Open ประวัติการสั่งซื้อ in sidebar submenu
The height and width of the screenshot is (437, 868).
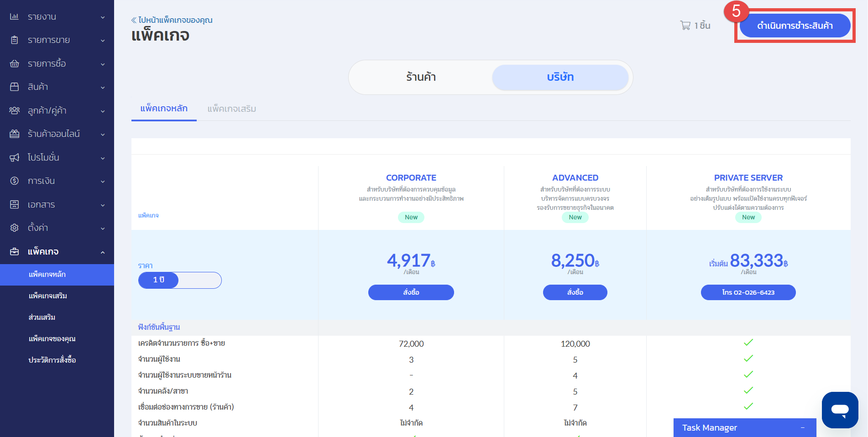52,360
